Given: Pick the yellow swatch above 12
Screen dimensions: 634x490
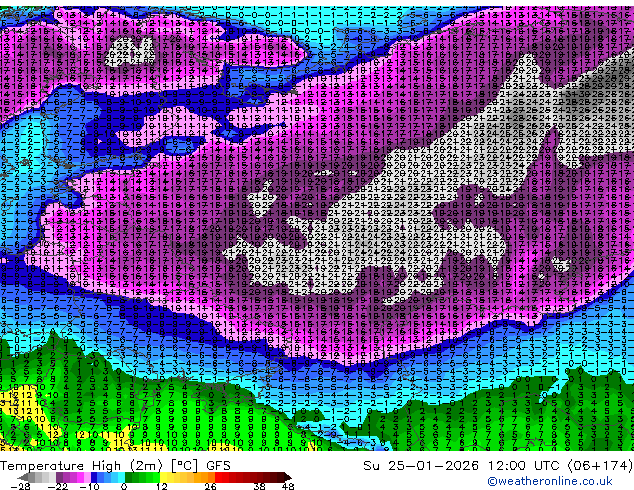Looking at the screenshot, I should click(x=163, y=477).
